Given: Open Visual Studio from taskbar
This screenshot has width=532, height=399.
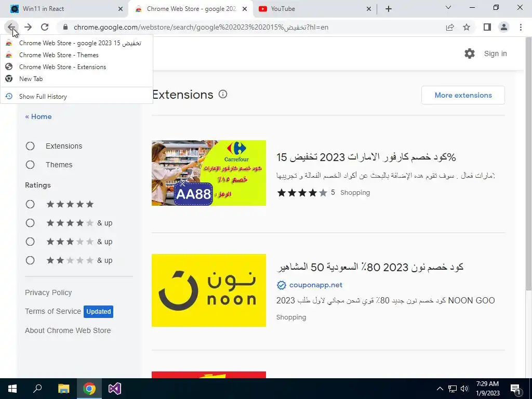Looking at the screenshot, I should (x=115, y=389).
